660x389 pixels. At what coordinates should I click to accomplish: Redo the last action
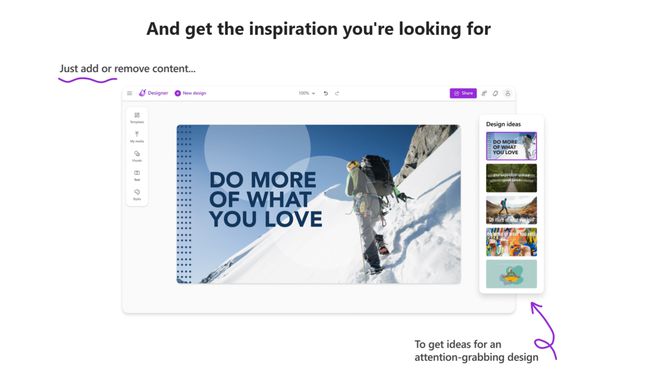coord(337,93)
